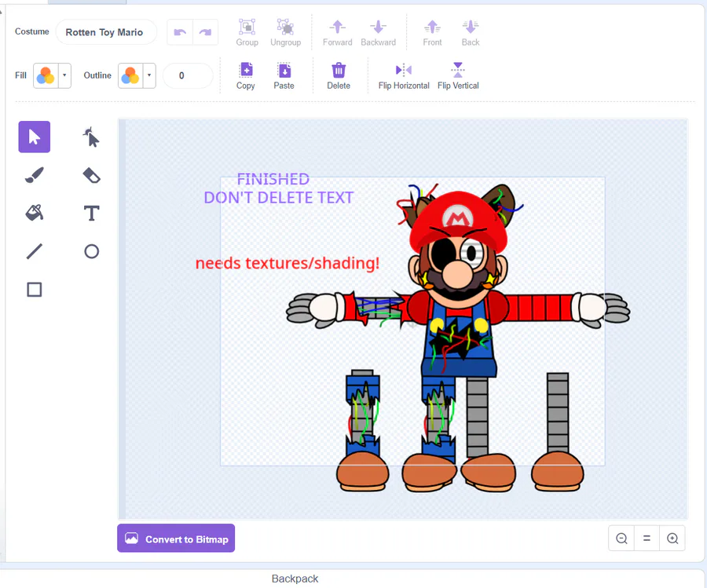Screen dimensions: 707x588
Task: Select the FINISHED text on canvas
Action: (273, 179)
